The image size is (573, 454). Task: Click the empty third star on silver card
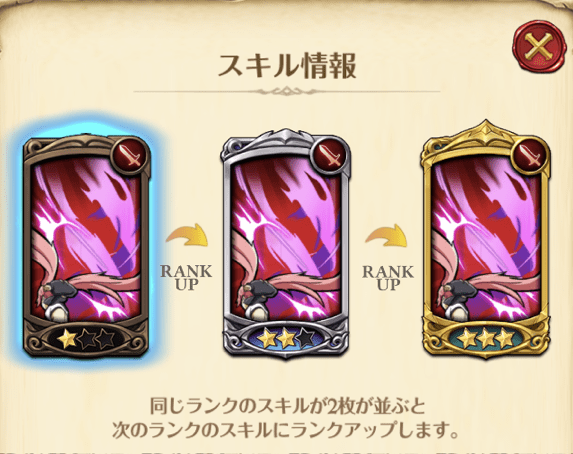[x=305, y=338]
